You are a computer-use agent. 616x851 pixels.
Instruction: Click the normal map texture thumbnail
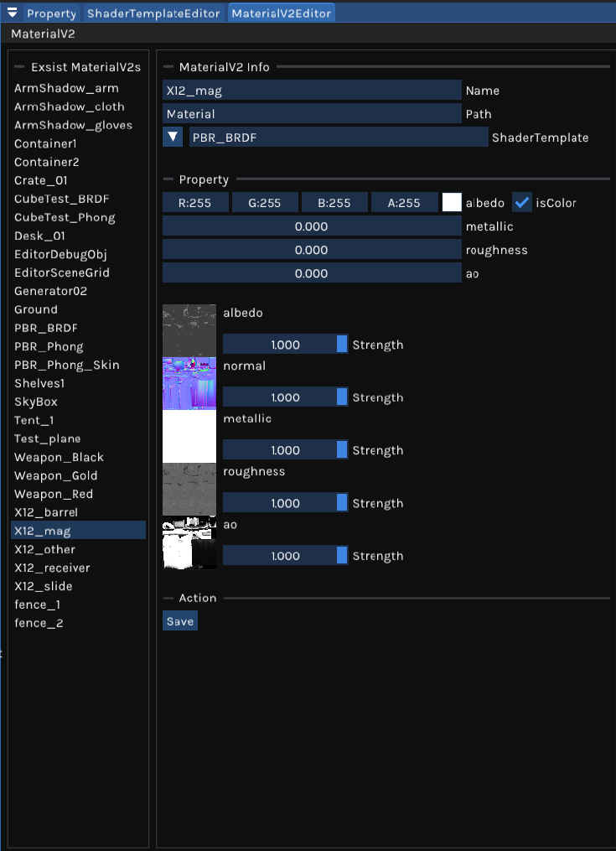189,383
